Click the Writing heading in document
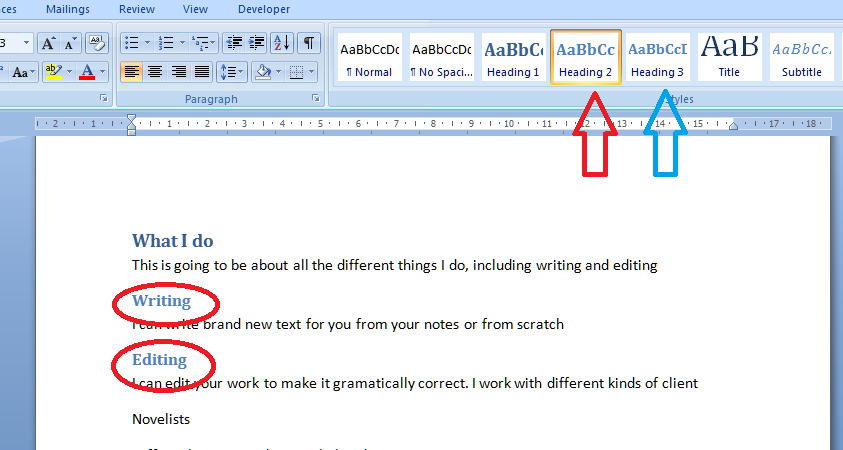 [x=161, y=301]
